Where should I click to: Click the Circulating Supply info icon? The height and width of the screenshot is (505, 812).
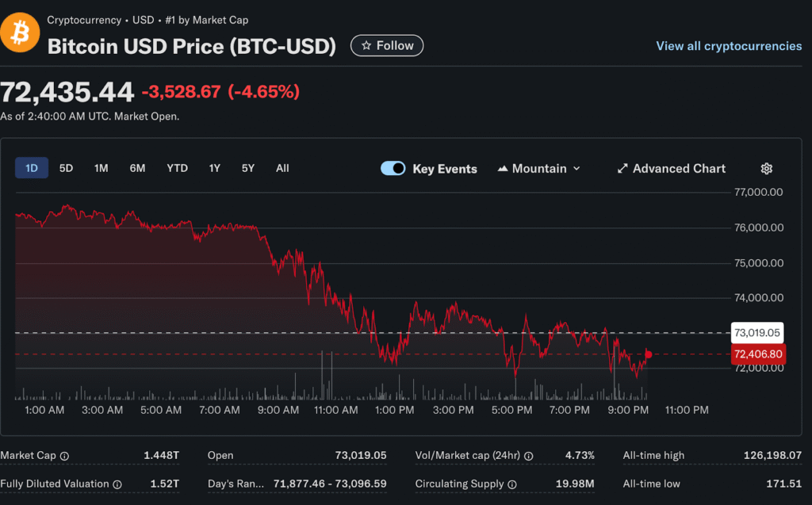(x=511, y=484)
